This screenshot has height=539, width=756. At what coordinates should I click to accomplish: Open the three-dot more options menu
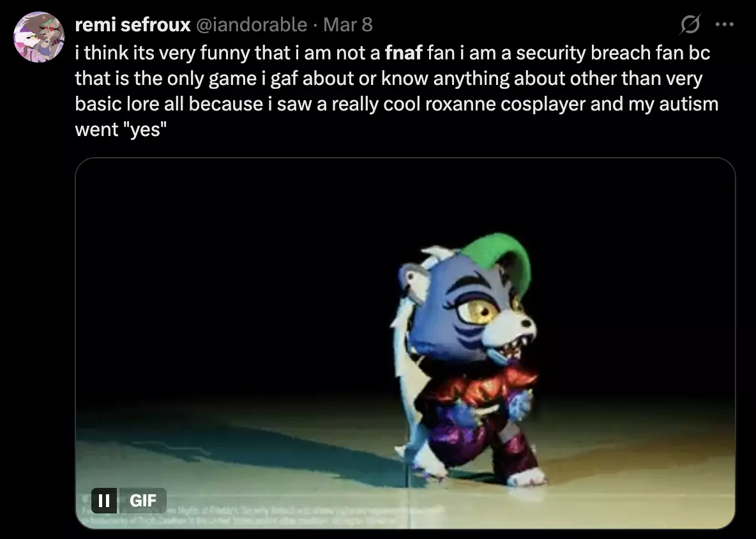(725, 24)
